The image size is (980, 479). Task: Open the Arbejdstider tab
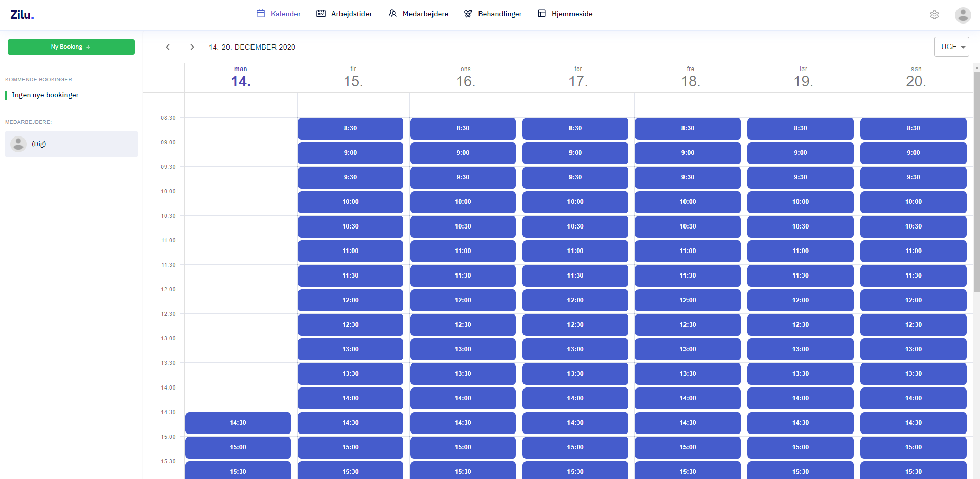tap(344, 14)
